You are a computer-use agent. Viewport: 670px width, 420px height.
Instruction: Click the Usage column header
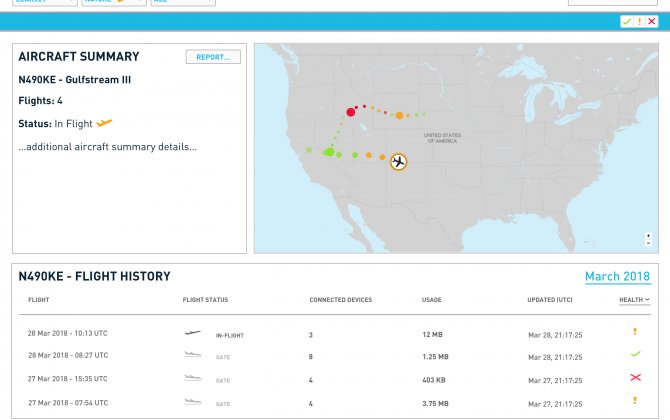[432, 300]
